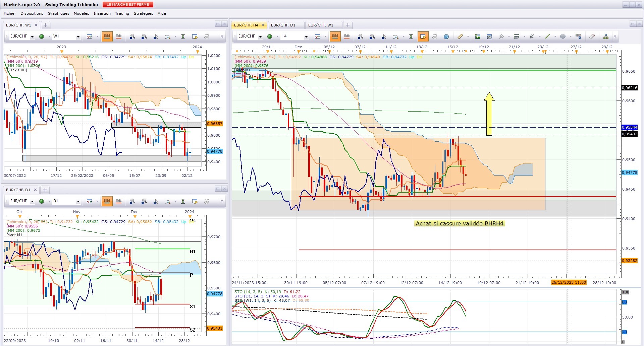Select the add text label tool
This screenshot has height=346, width=644.
(578, 36)
